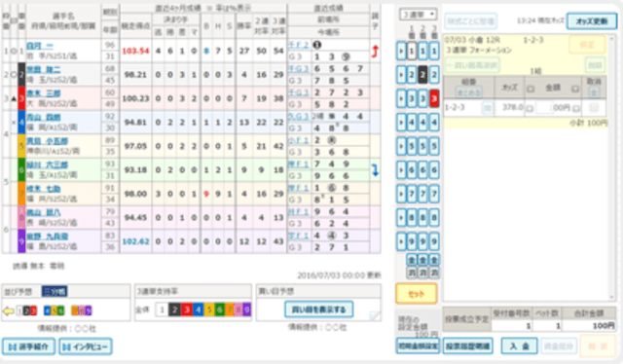Screen dimensions: 623x364
Task: Click the row arrow beside car 2 buttons
Action: [401, 75]
